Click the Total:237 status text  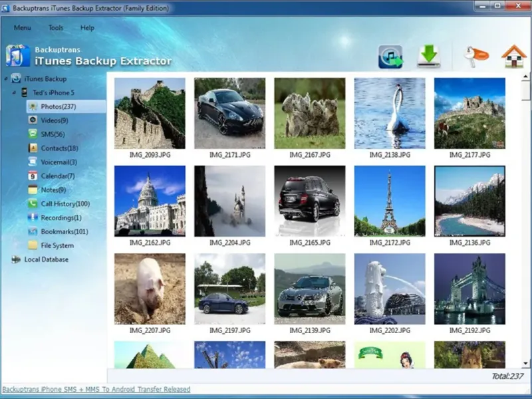(507, 376)
